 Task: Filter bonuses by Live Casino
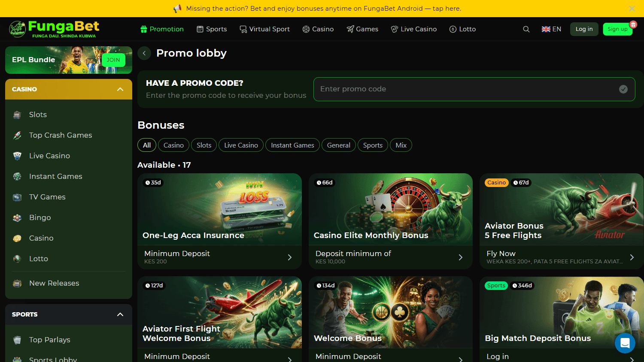(241, 145)
